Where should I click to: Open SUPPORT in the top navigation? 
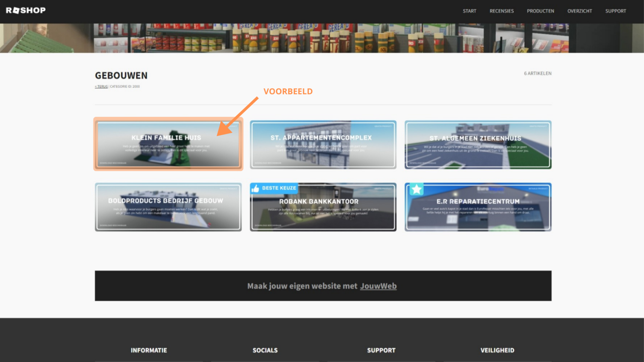[x=615, y=11]
